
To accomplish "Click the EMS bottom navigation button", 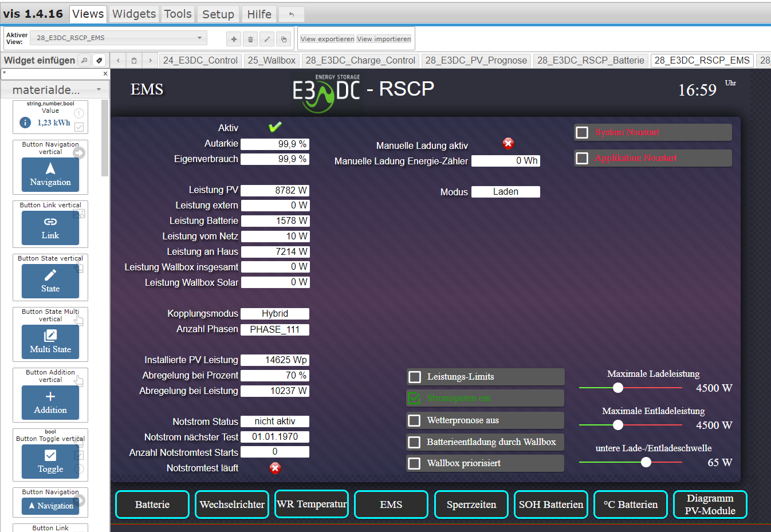I will coord(391,505).
